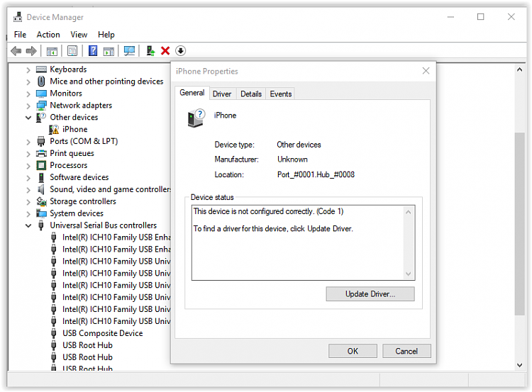Open the File menu
532x392 pixels.
pos(20,35)
